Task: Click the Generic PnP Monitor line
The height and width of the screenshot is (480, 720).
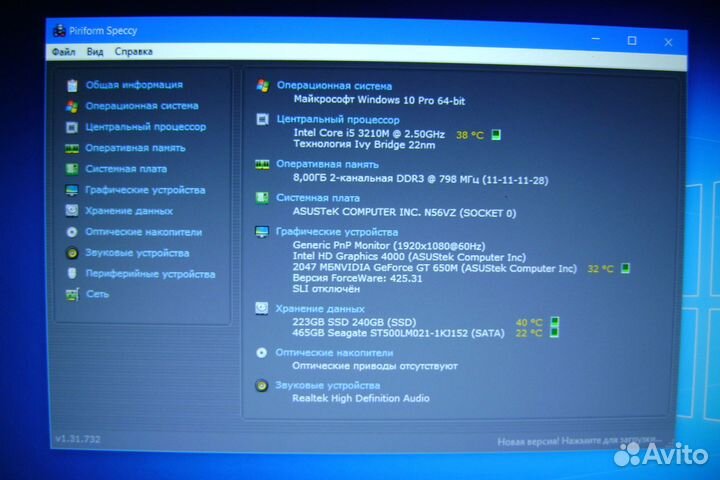Action: click(x=389, y=246)
